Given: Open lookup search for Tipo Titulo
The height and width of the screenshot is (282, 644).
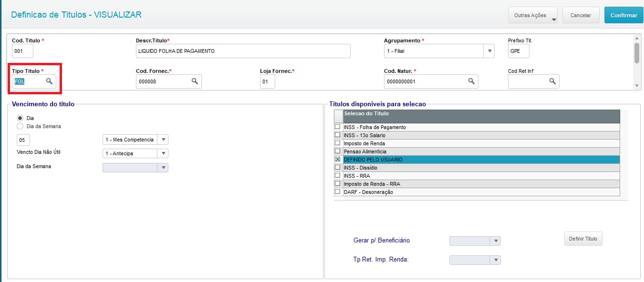Looking at the screenshot, I should click(x=49, y=81).
